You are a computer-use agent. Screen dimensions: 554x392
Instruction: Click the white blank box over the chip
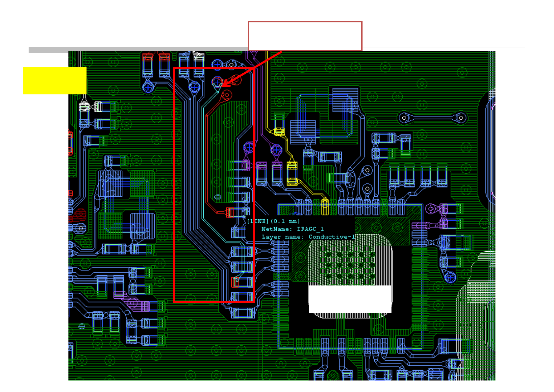pos(350,299)
